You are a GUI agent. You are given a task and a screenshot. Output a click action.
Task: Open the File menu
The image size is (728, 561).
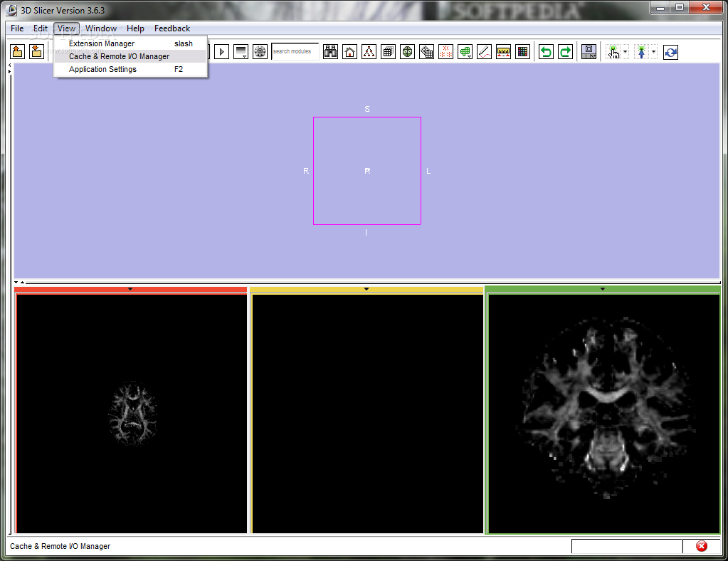tap(17, 28)
